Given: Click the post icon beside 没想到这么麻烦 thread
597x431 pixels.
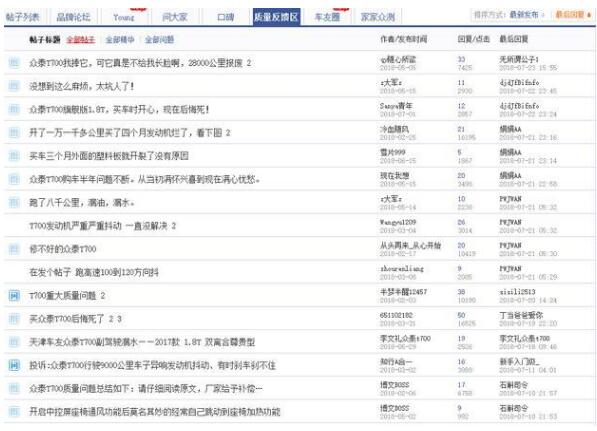Looking at the screenshot, I should click(14, 86).
